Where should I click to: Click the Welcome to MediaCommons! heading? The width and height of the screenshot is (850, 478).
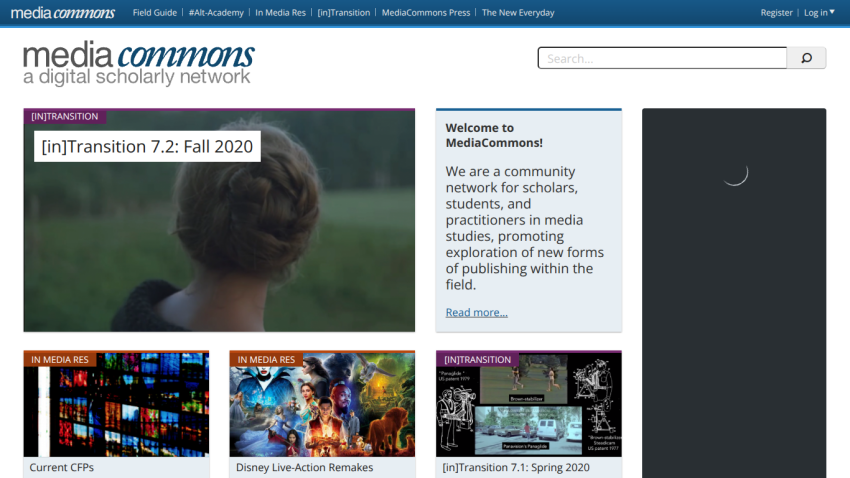coord(494,135)
